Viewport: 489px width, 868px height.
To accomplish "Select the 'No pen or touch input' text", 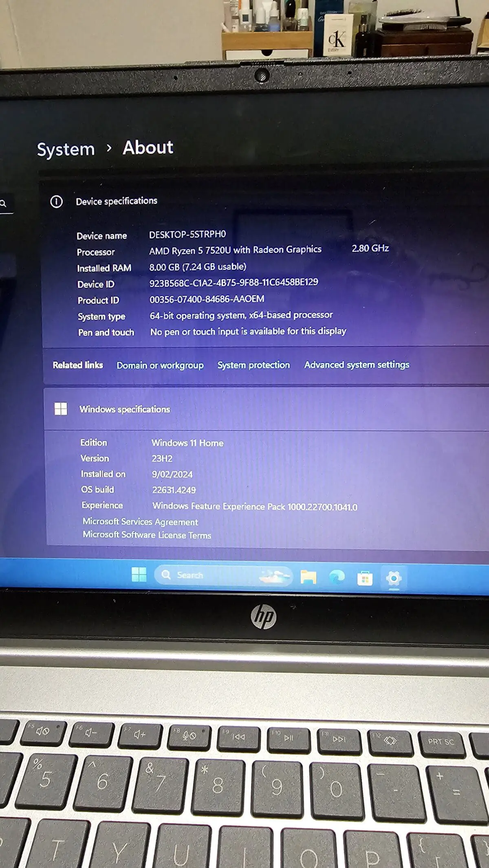I will (x=248, y=332).
